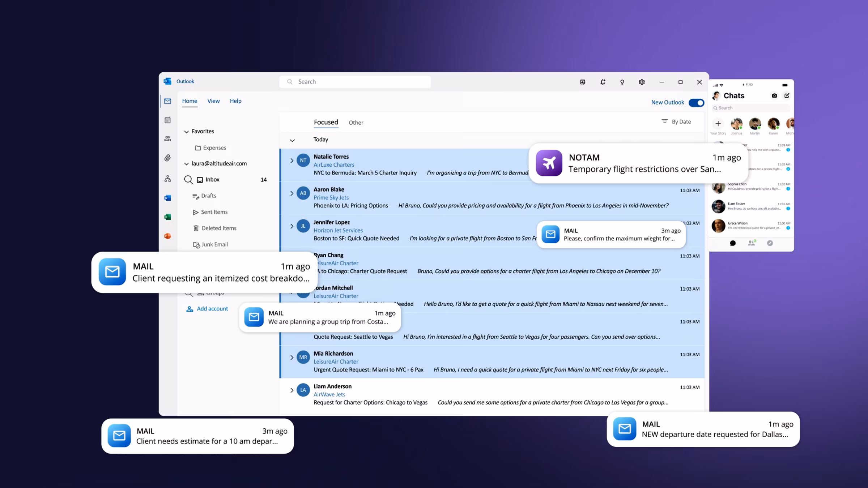Open the NOTAM flight restrictions notification
The image size is (868, 488).
tap(638, 163)
